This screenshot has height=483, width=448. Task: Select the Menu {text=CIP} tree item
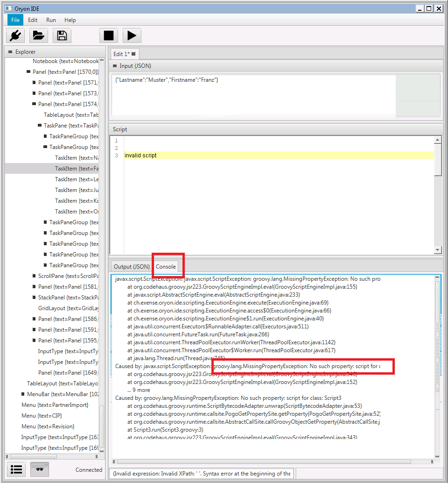coord(42,416)
